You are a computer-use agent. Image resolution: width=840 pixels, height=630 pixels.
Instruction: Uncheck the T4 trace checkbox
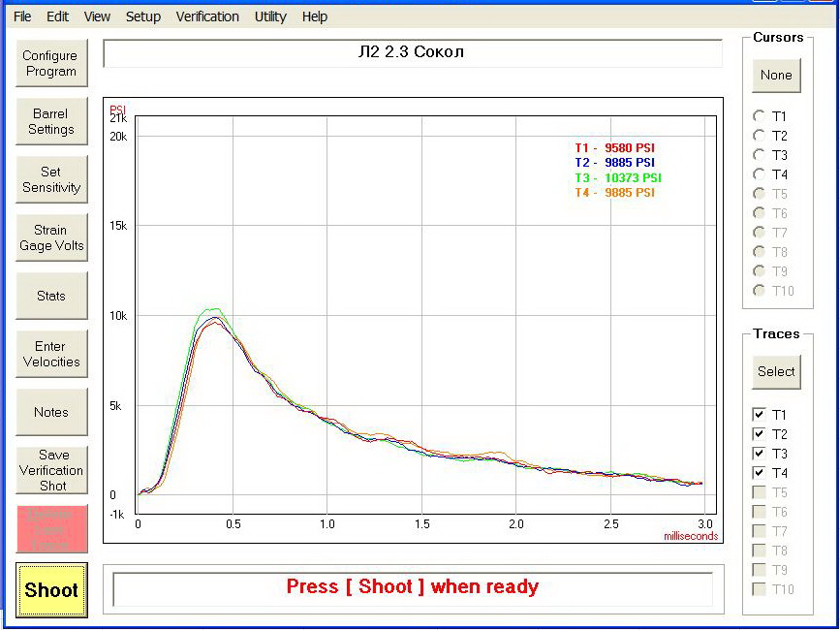coord(760,473)
